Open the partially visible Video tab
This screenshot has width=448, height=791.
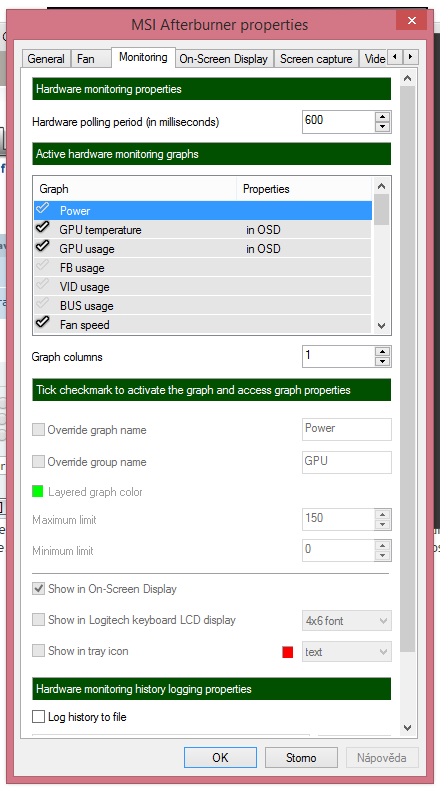pyautogui.click(x=374, y=59)
